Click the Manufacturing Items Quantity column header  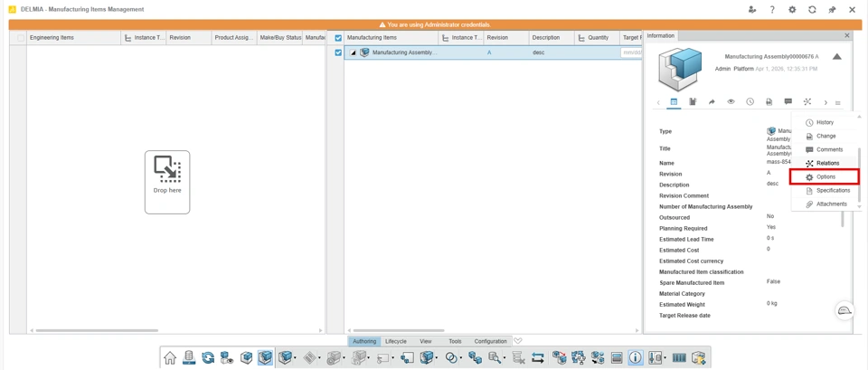click(x=596, y=38)
